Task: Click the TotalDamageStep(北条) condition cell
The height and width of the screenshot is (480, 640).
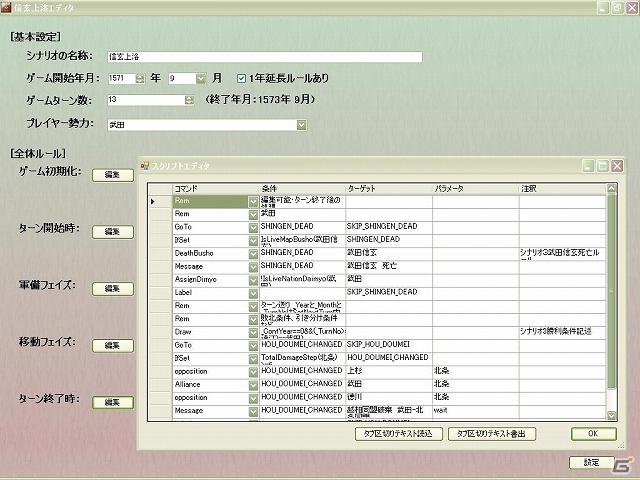Action: pos(302,358)
